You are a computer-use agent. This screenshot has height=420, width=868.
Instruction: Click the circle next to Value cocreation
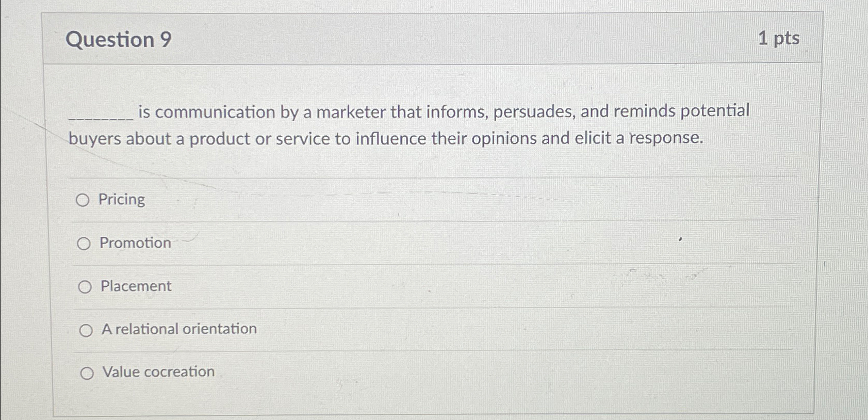(x=87, y=372)
